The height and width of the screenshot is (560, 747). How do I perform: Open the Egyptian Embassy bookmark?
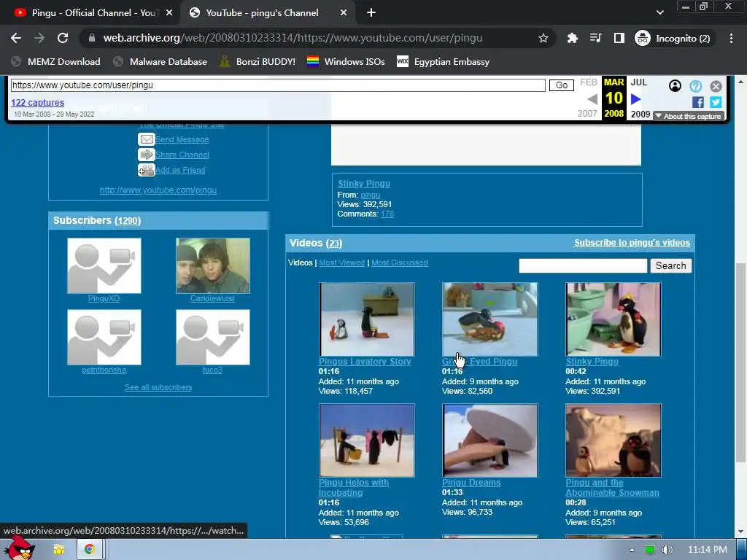click(443, 61)
